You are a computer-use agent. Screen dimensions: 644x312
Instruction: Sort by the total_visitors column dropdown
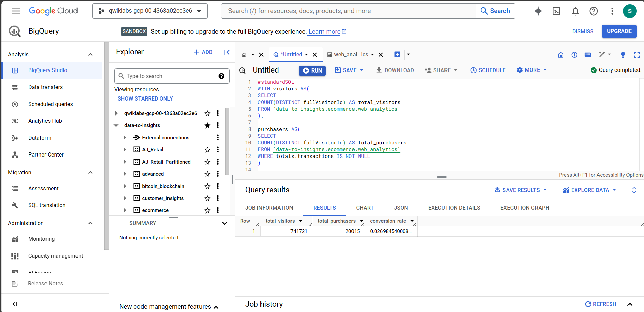[x=301, y=221]
